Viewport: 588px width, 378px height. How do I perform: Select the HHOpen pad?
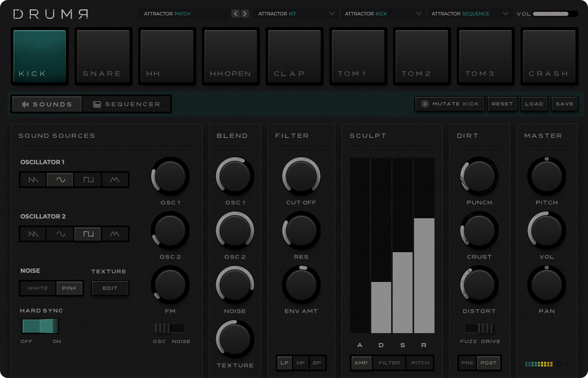(231, 56)
